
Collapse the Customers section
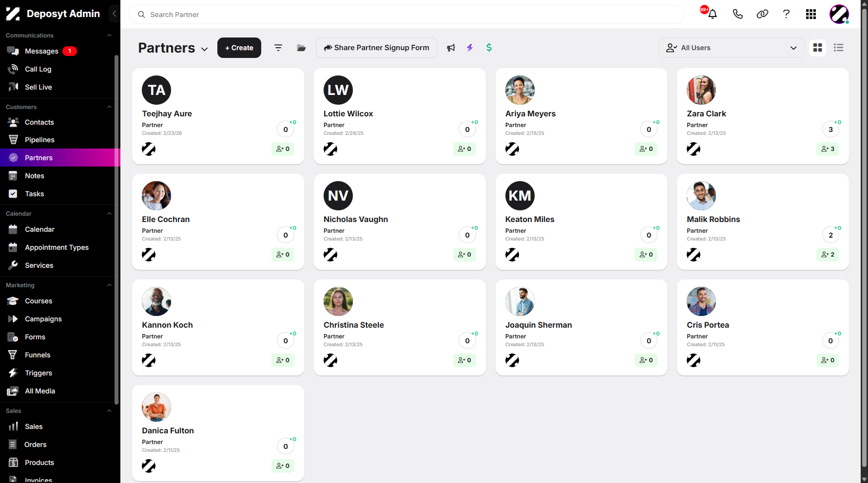point(109,107)
